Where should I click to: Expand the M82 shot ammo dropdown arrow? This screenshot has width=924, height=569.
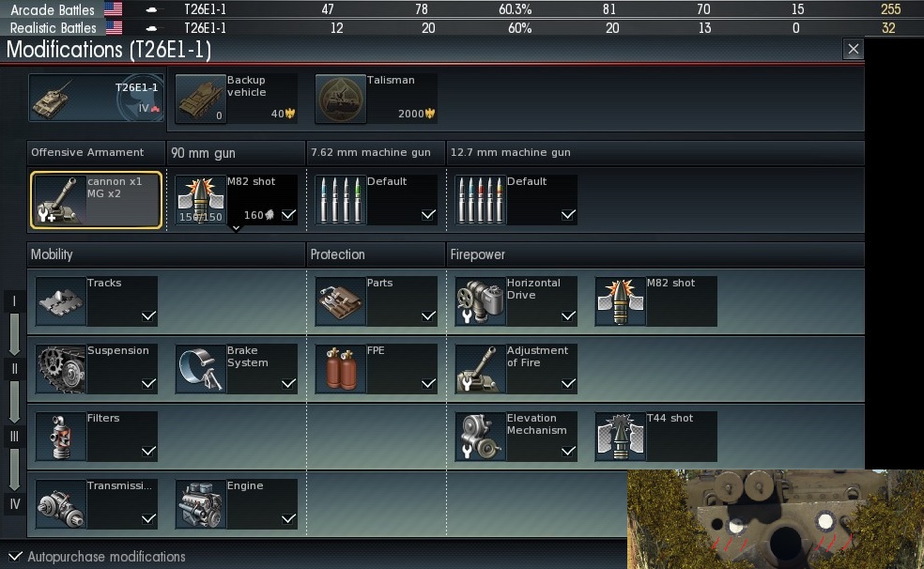tap(236, 228)
